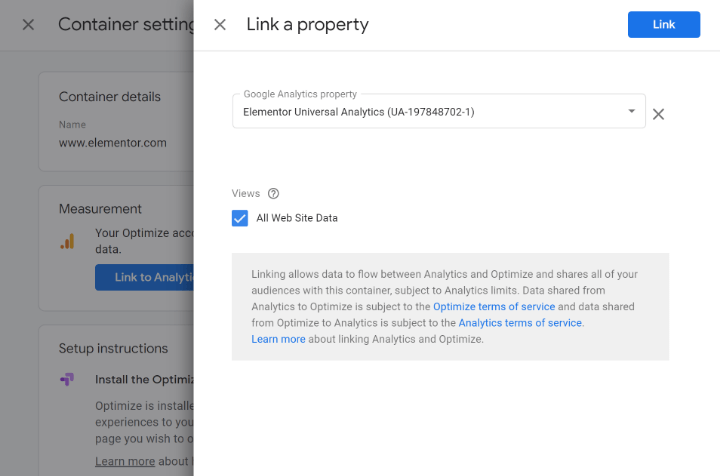
Task: Click the Analytics bar chart icon
Action: click(x=67, y=241)
